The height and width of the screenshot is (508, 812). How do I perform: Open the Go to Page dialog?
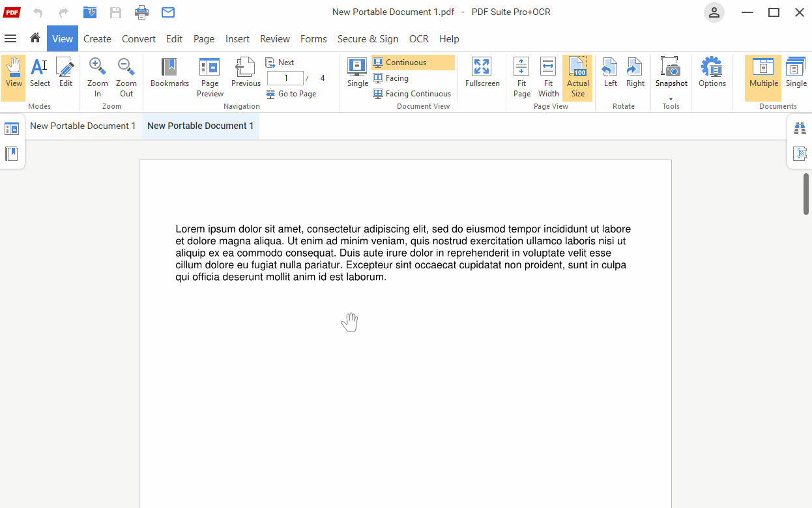click(291, 94)
